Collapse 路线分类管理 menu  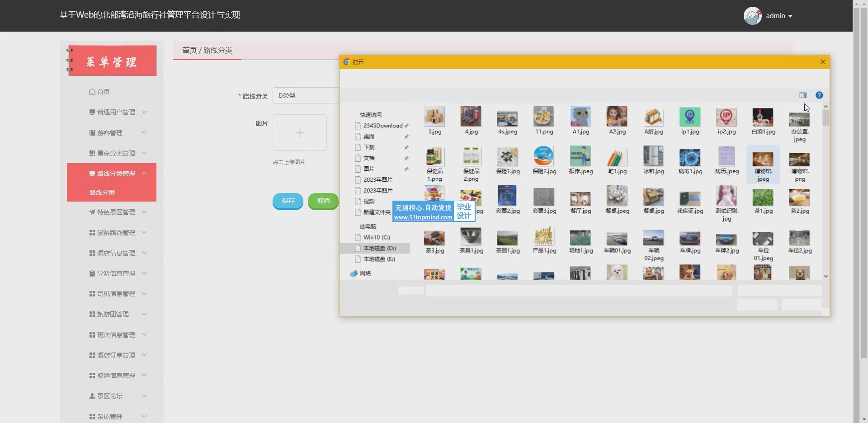click(112, 174)
